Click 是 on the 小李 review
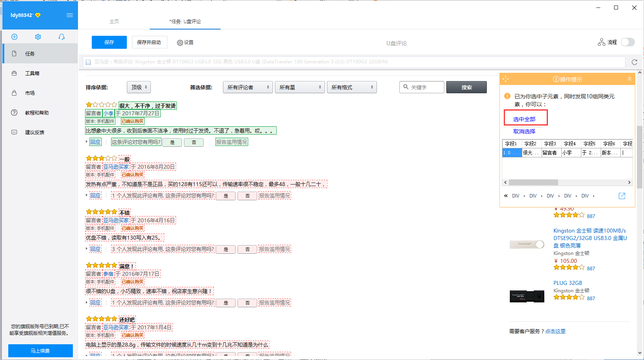 tap(172, 142)
